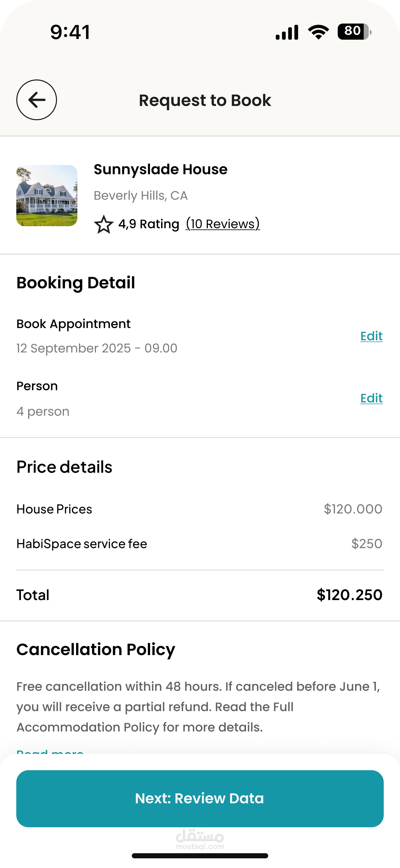Tap the cellular signal bars icon

[287, 32]
